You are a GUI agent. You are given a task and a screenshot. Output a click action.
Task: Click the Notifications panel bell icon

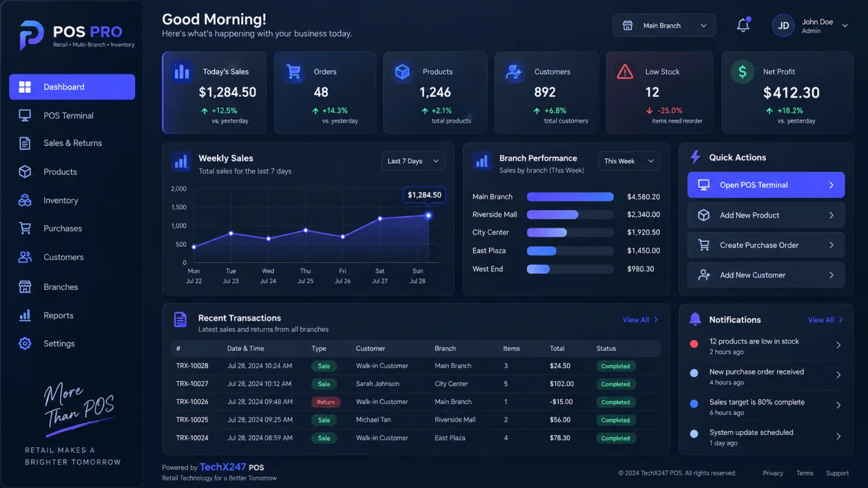[x=695, y=319]
